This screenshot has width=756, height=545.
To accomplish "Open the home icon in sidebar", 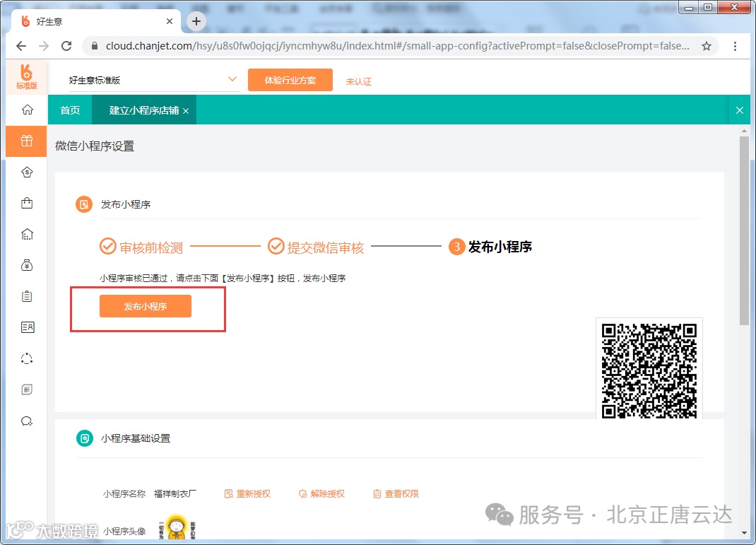I will pos(27,110).
